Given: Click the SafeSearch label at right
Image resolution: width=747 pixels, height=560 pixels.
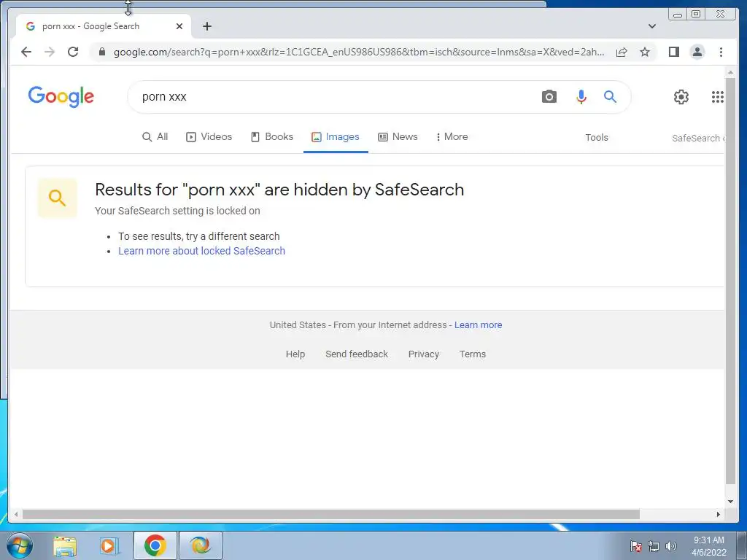Looking at the screenshot, I should point(698,138).
